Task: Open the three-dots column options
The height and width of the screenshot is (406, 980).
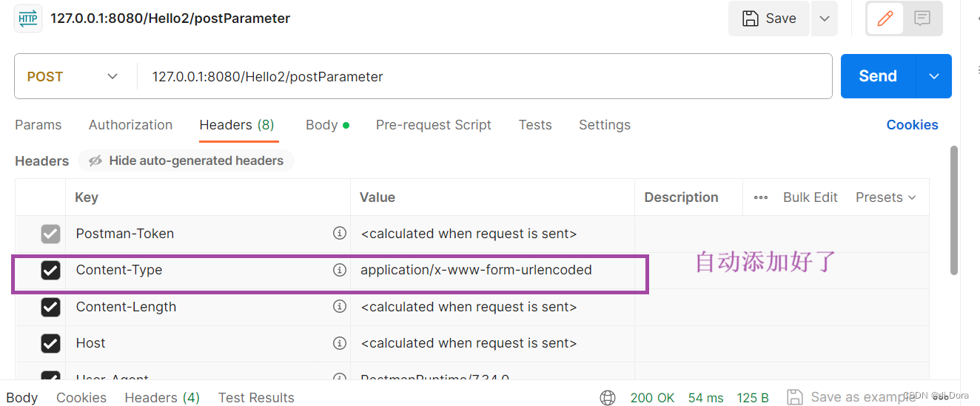Action: tap(761, 197)
